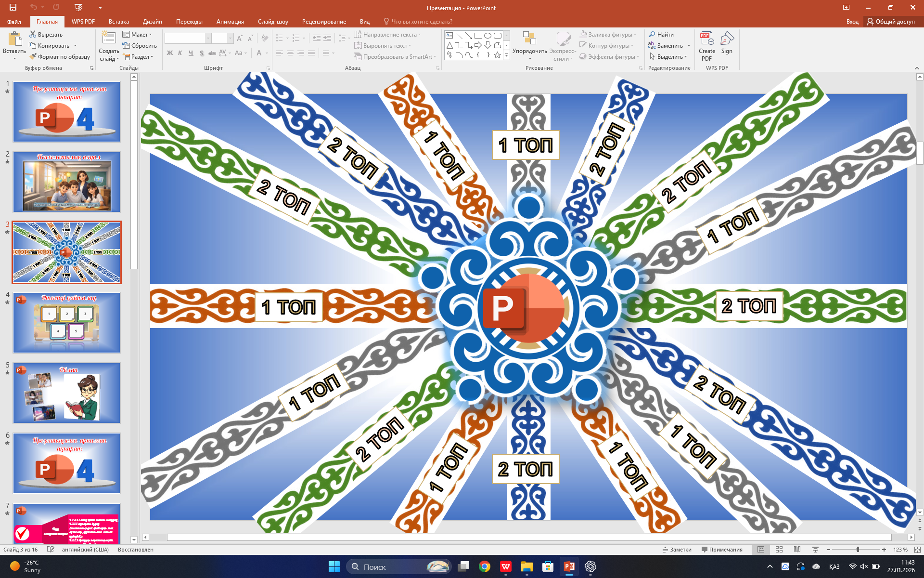The image size is (924, 578).
Task: Select slide 2 thumbnail in the panel
Action: (x=66, y=182)
